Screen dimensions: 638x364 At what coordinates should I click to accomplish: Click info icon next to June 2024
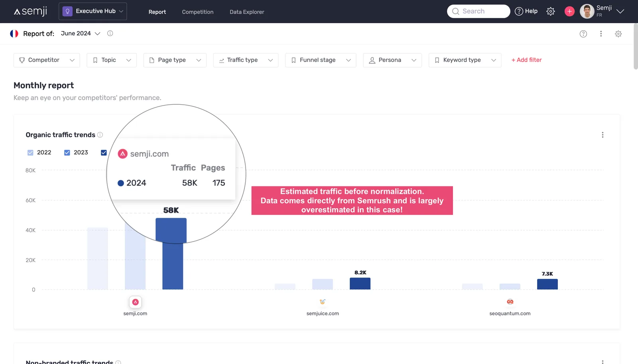[110, 33]
